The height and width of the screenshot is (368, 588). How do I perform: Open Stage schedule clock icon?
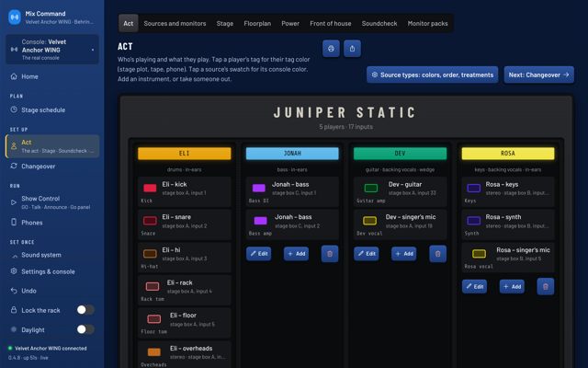click(x=14, y=109)
